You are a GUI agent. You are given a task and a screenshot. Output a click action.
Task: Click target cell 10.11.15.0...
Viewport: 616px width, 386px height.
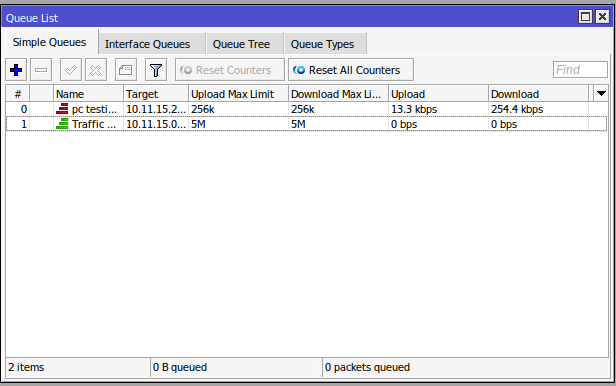pos(156,124)
